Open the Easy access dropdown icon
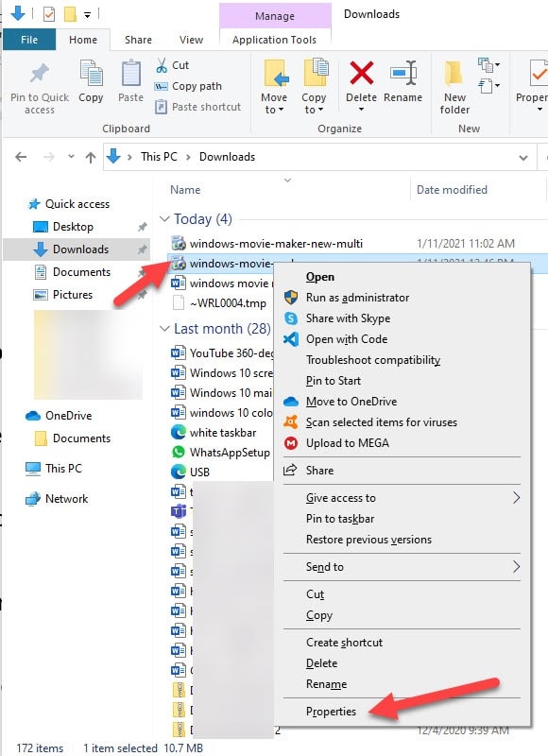This screenshot has width=548, height=756. [x=488, y=86]
